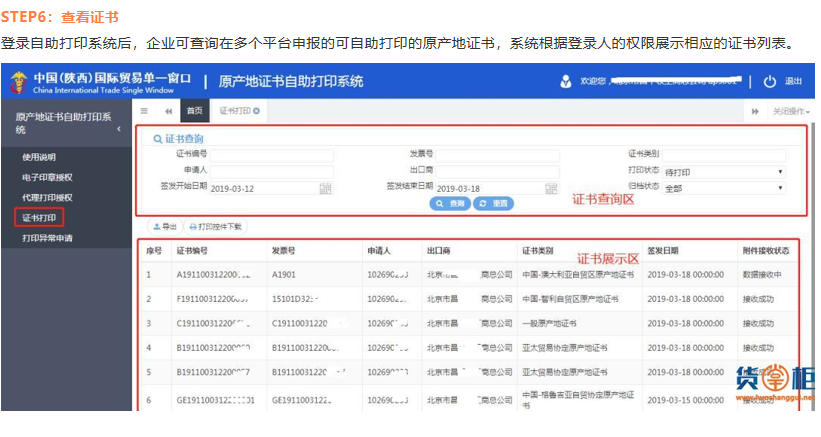Click the 证书编号 input field
Image resolution: width=821 pixels, height=437 pixels.
(271, 155)
